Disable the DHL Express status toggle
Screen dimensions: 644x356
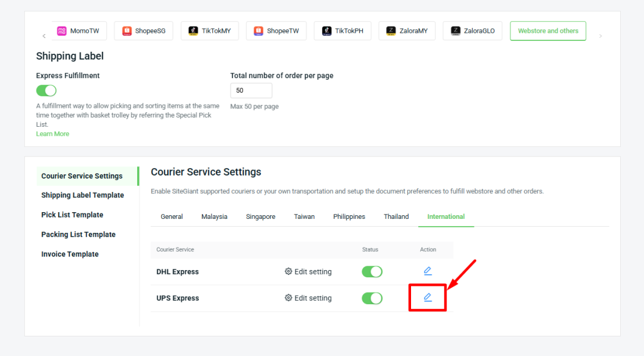pos(372,272)
